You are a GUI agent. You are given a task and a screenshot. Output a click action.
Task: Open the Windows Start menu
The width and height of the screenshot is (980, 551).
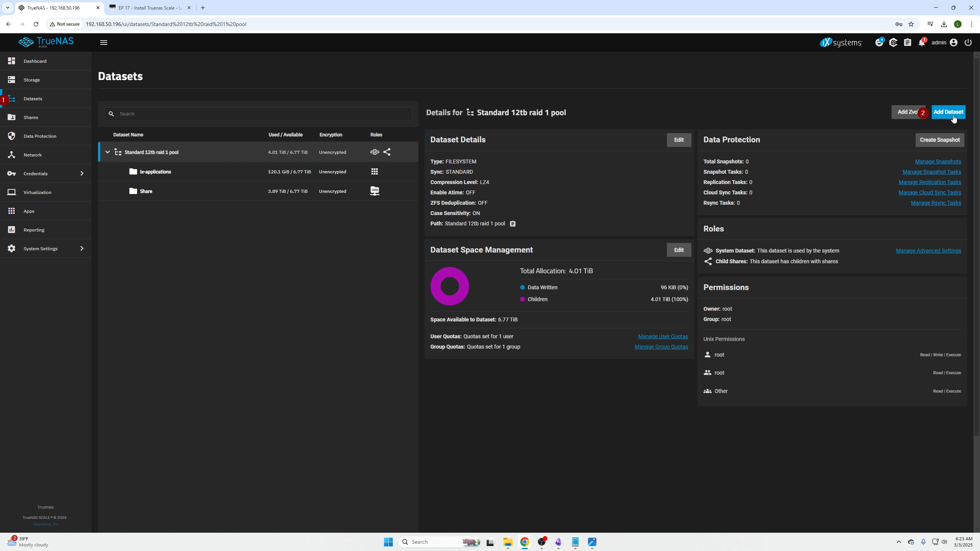(388, 542)
